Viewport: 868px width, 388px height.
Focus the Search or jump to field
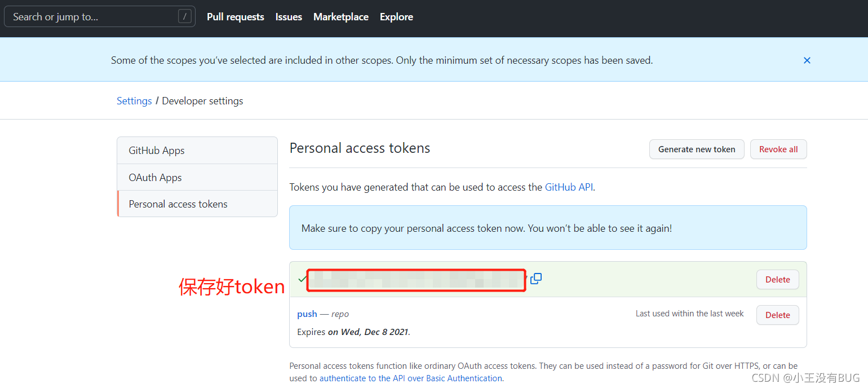[x=100, y=17]
